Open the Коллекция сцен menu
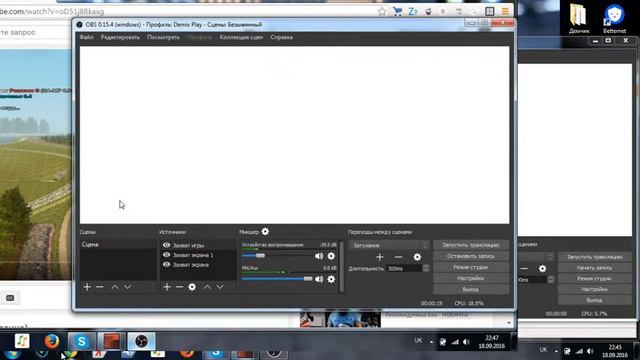Screen dimensions: 640x360 click(x=241, y=37)
